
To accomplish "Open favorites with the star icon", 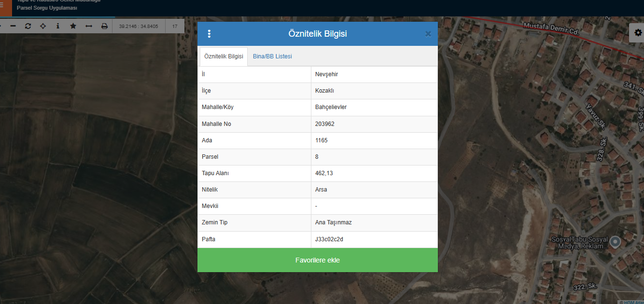I will 73,26.
